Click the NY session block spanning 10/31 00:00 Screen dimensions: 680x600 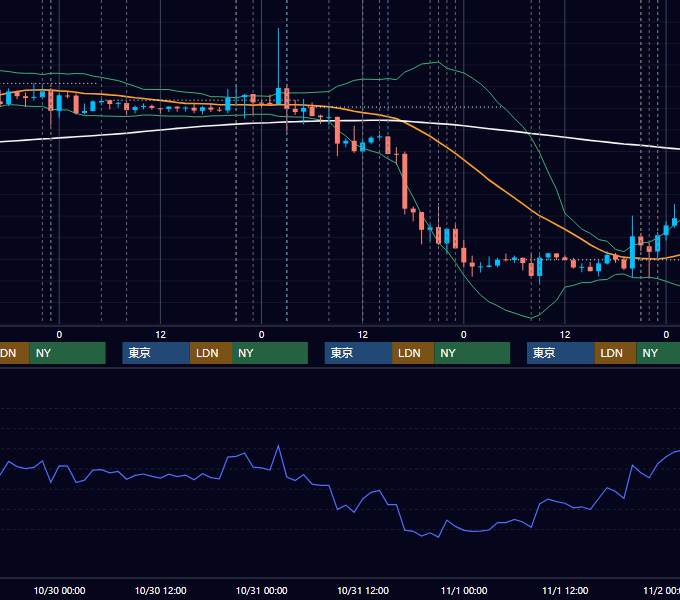[270, 353]
